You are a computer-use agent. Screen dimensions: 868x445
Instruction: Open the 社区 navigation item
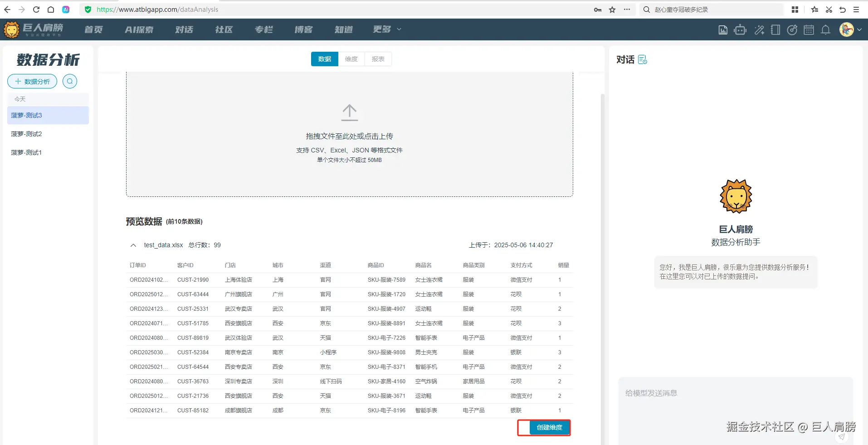(x=224, y=29)
